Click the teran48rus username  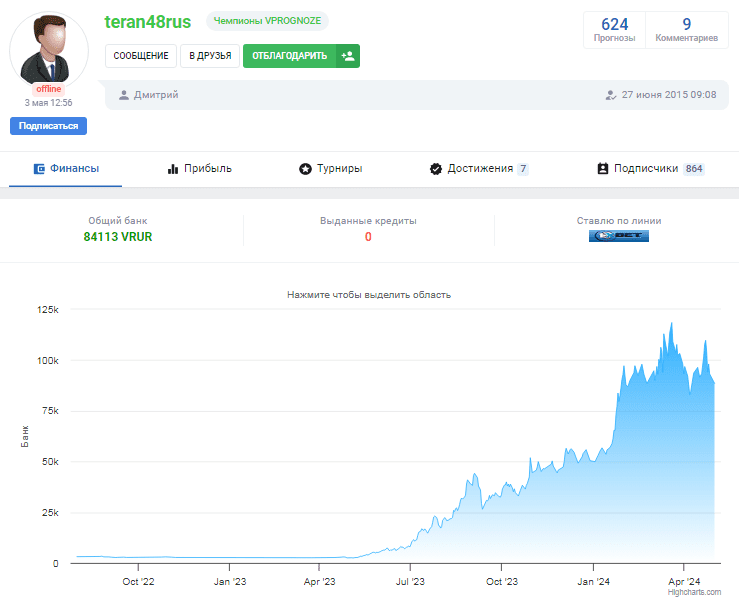(148, 21)
